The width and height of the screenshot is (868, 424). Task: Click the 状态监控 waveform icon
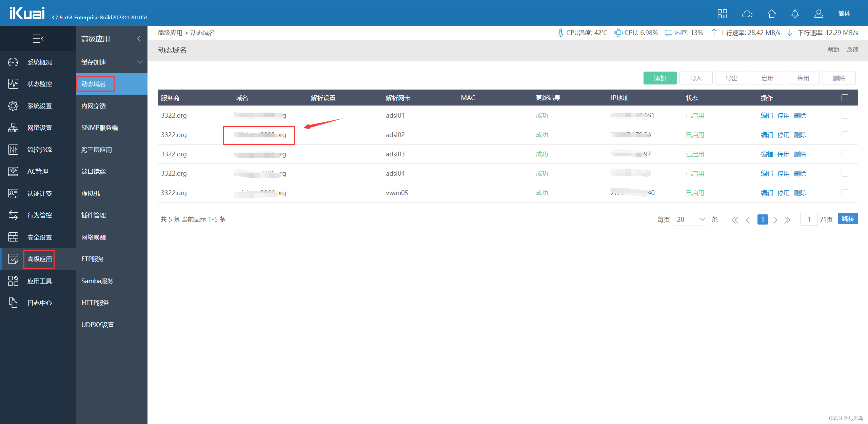tap(13, 84)
